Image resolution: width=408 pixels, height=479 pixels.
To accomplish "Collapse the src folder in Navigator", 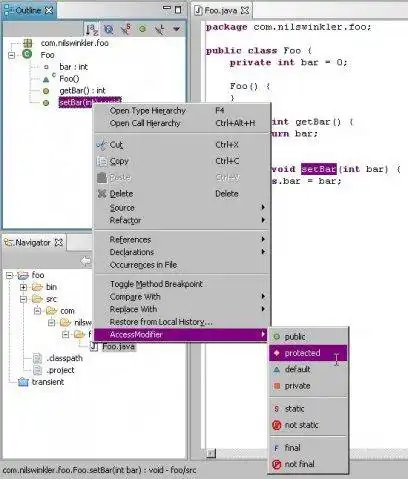I will [23, 299].
